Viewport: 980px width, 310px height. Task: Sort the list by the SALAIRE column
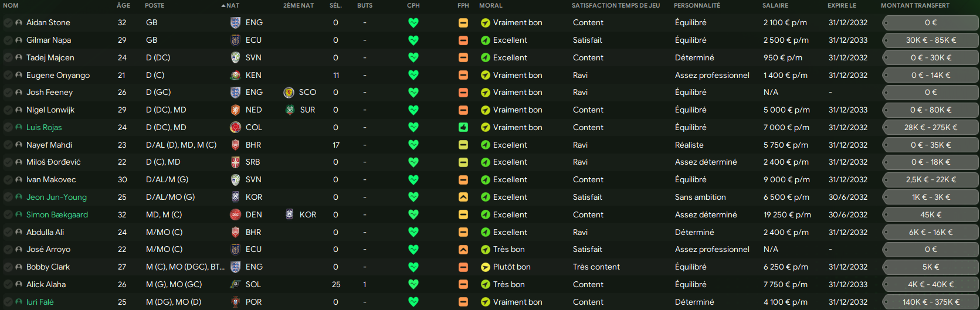pyautogui.click(x=775, y=5)
